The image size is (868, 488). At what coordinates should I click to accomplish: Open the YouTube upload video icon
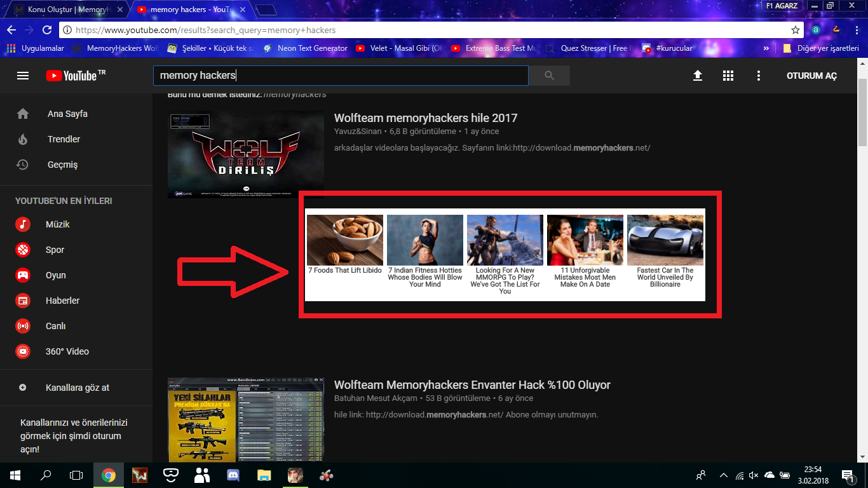(698, 76)
